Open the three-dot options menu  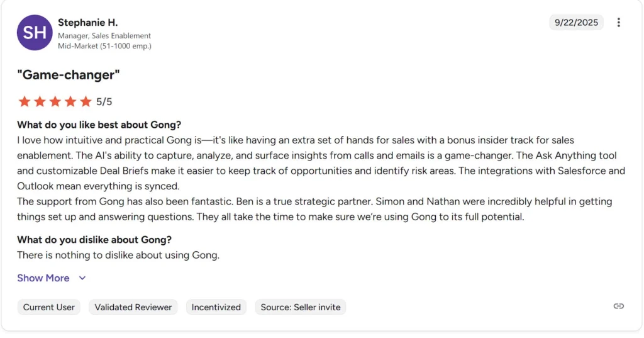coord(618,23)
